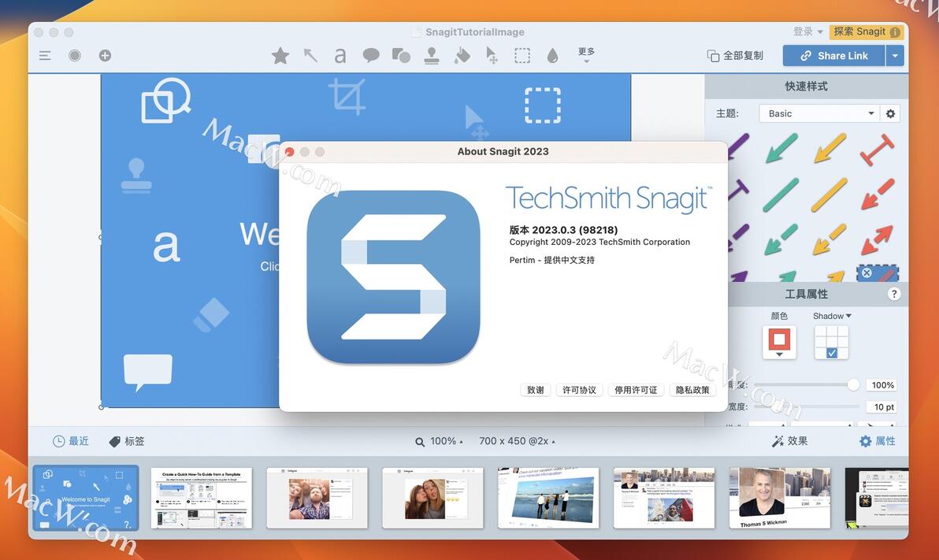Open the tool properties help icon
This screenshot has height=560, width=939.
tap(894, 294)
